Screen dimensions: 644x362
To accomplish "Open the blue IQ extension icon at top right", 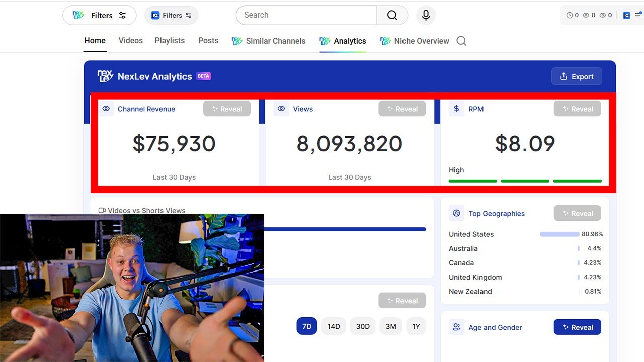I will (626, 15).
